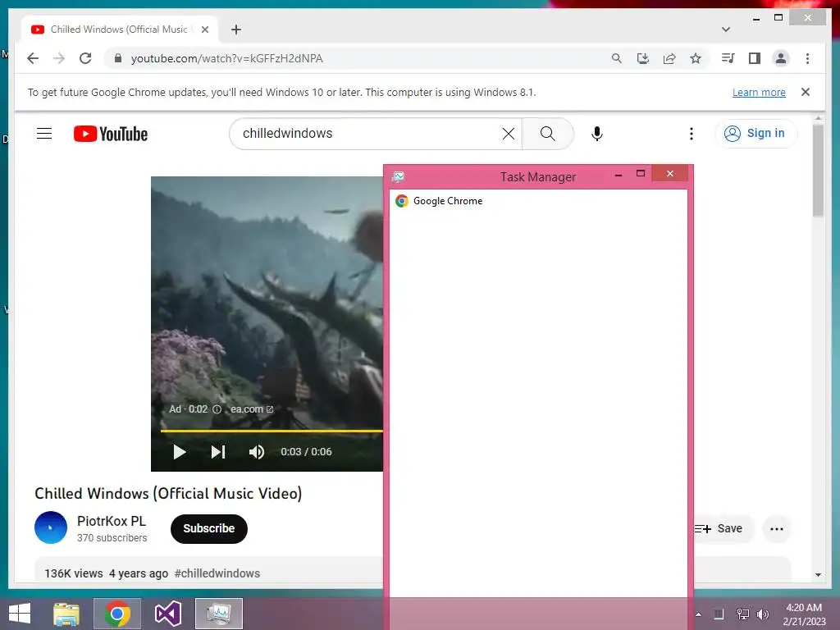840x630 pixels.
Task: Open the network tray icon
Action: 742,614
